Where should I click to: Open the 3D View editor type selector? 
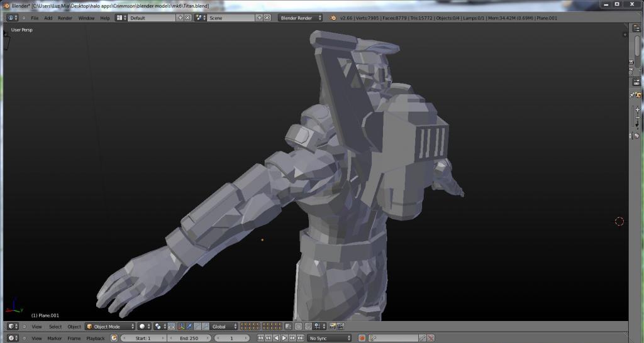pos(13,327)
